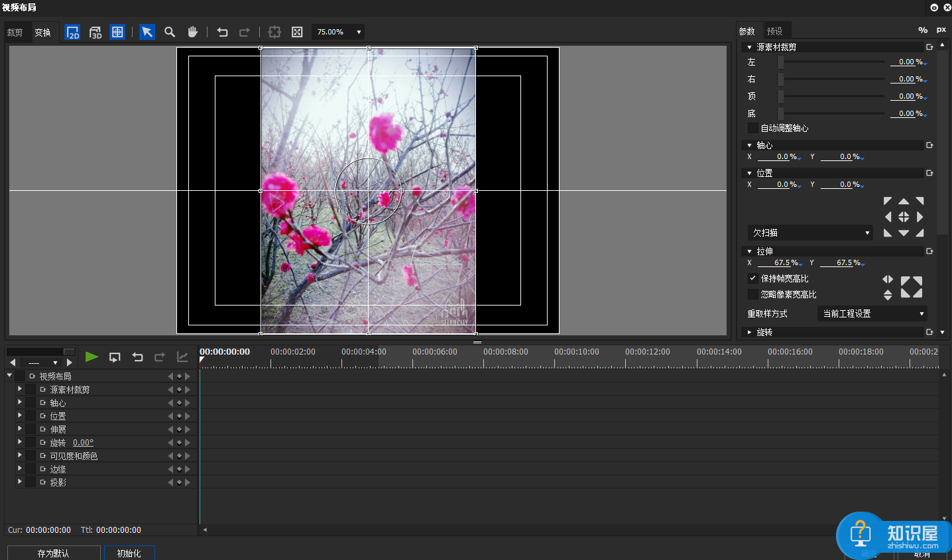
Task: Expand the 边缘 row in timeline tree
Action: [x=19, y=468]
